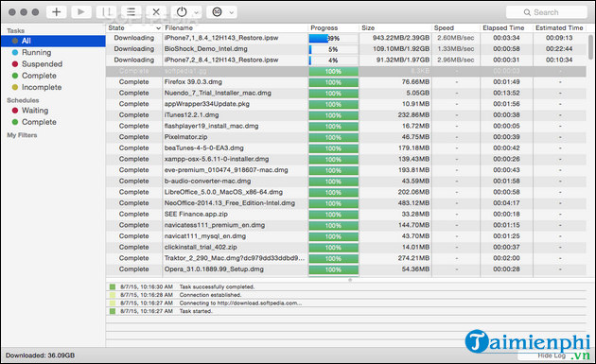Click the 00:22:44 estimated time cell
This screenshot has height=364, width=596.
559,49
